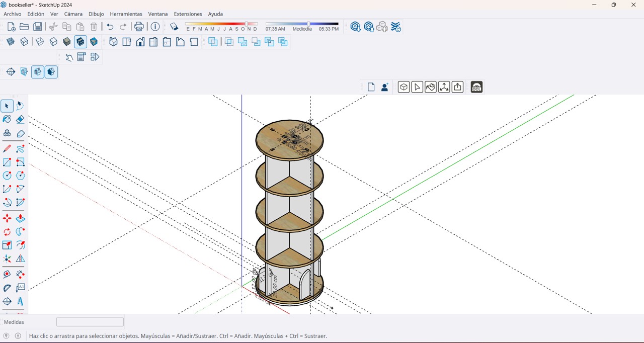The image size is (644, 343).
Task: Open a model with the folder icon
Action: pos(24,27)
